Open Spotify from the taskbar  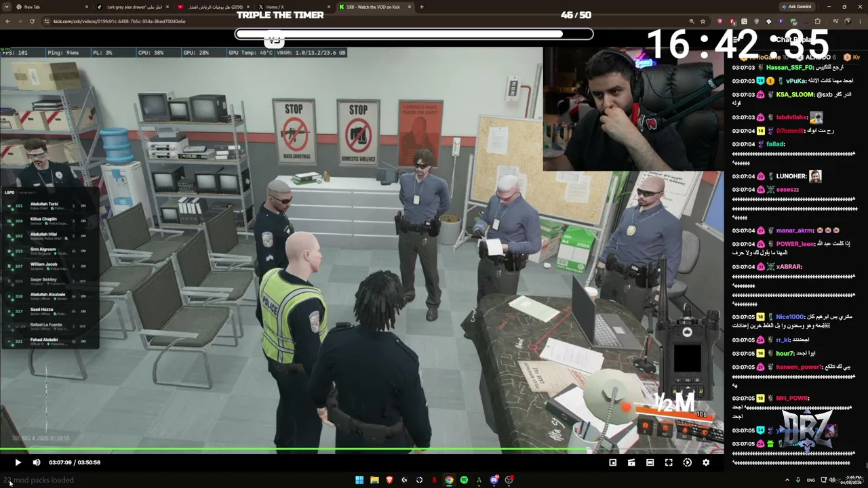click(x=464, y=480)
